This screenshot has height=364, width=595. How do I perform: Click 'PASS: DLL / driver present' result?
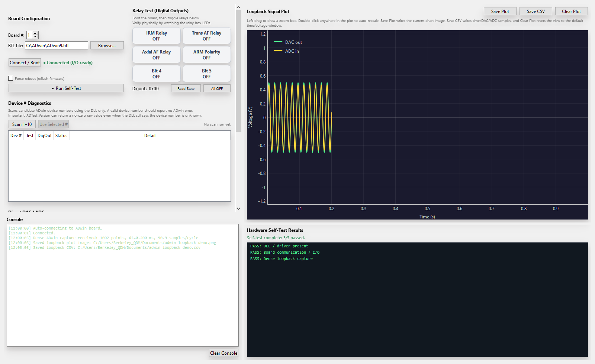click(x=279, y=246)
